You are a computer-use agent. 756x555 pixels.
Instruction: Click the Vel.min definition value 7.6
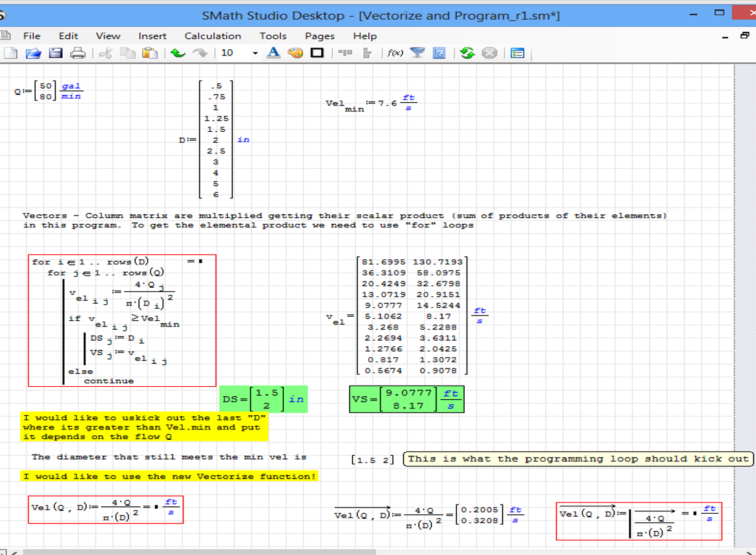pyautogui.click(x=387, y=103)
